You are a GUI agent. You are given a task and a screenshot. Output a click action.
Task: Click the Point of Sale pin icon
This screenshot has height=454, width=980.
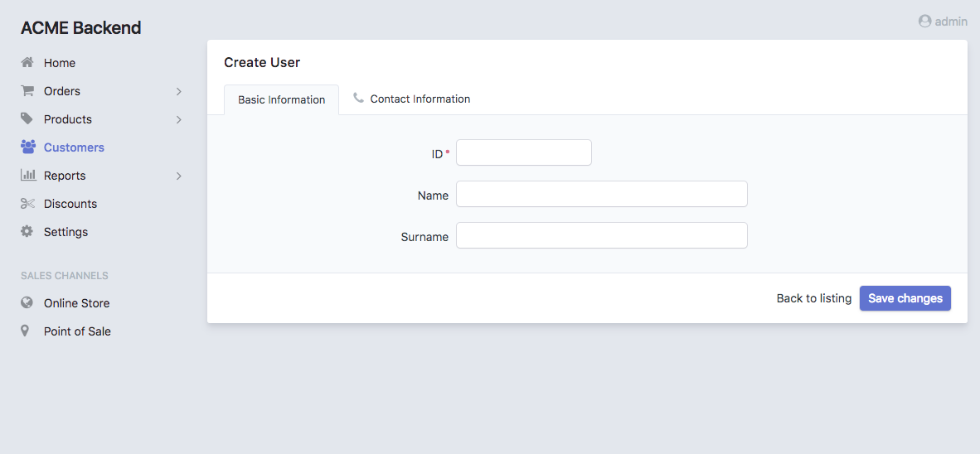[x=26, y=331]
